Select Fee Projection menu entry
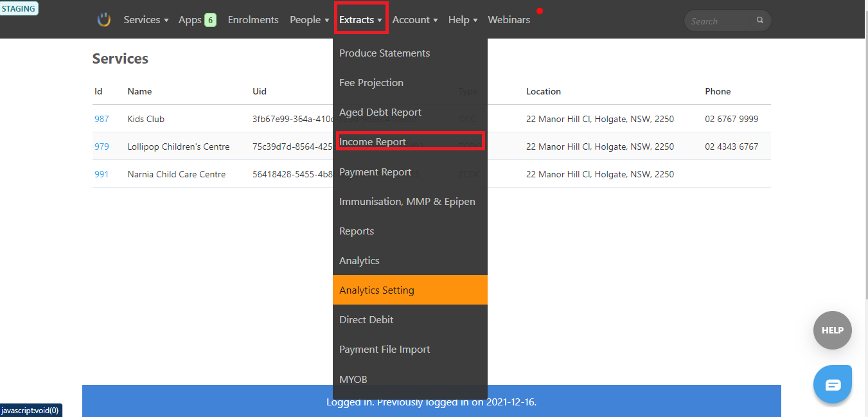 (x=410, y=83)
